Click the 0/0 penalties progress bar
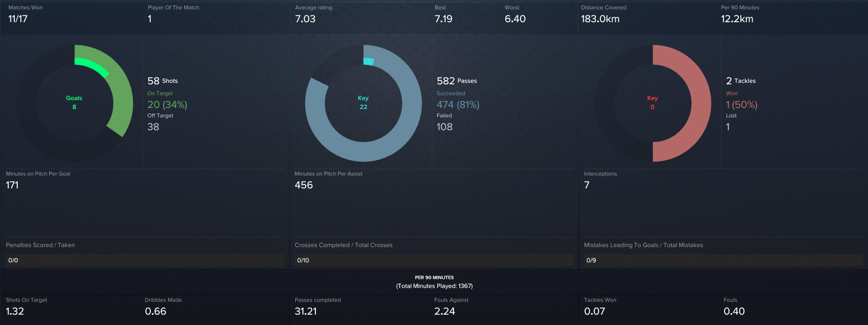The image size is (868, 325). point(145,260)
